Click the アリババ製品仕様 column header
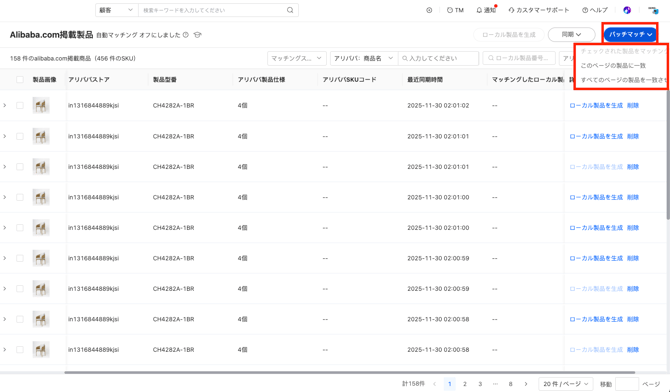The height and width of the screenshot is (392, 670). coord(261,80)
